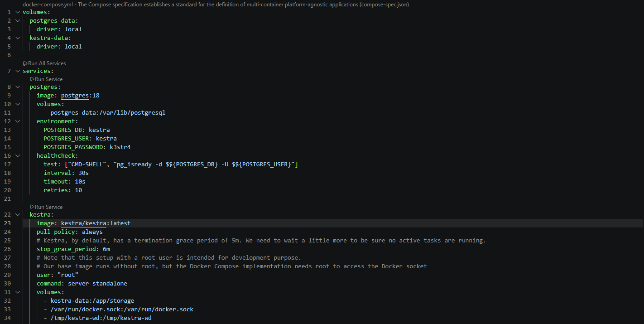Click the root user development purpose comment

coord(169,258)
